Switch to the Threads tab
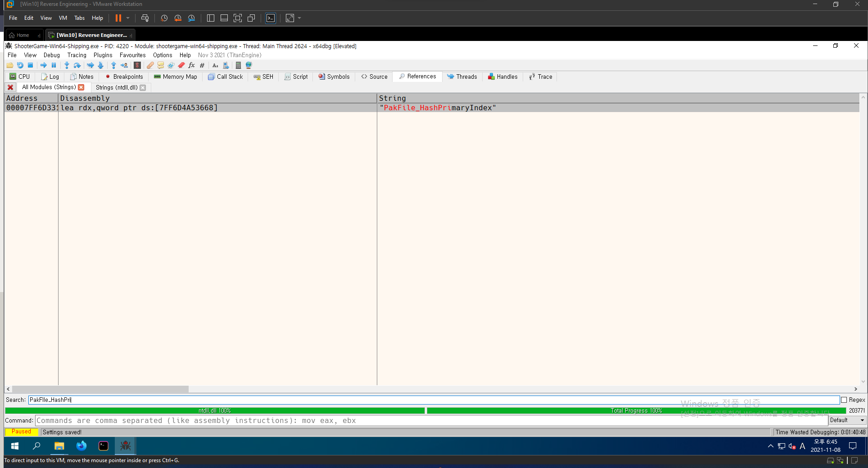Screen dimensions: 868x468 462,76
